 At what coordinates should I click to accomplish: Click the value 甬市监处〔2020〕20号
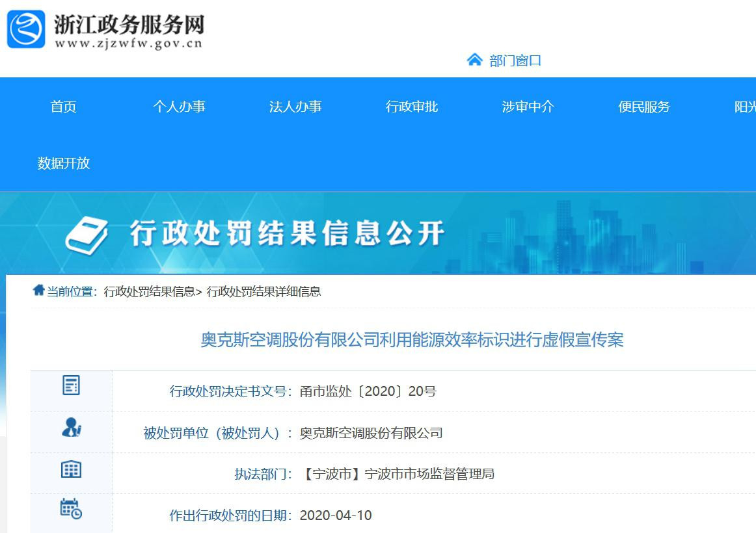pyautogui.click(x=368, y=391)
